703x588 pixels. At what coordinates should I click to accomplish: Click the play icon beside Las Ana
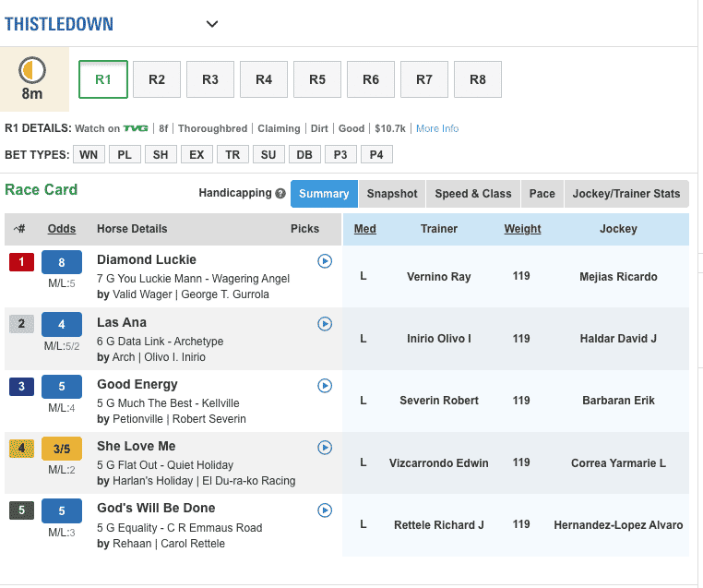(325, 323)
